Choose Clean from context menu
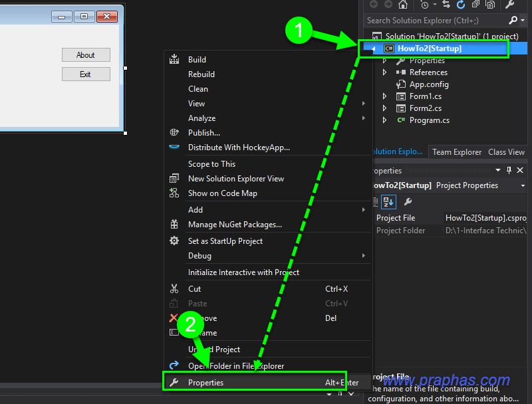 click(x=268, y=89)
